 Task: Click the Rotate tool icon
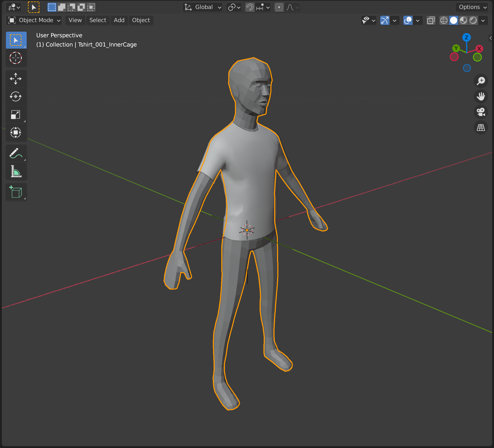15,96
